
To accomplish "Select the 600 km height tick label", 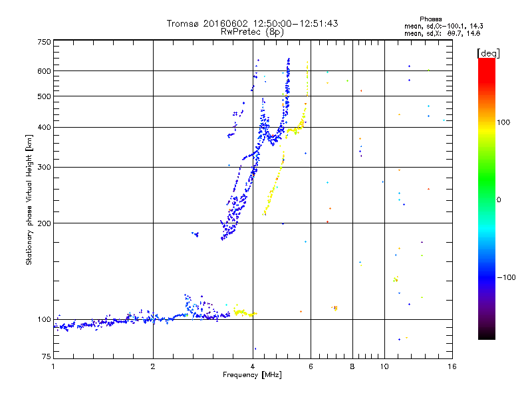I will (44, 71).
